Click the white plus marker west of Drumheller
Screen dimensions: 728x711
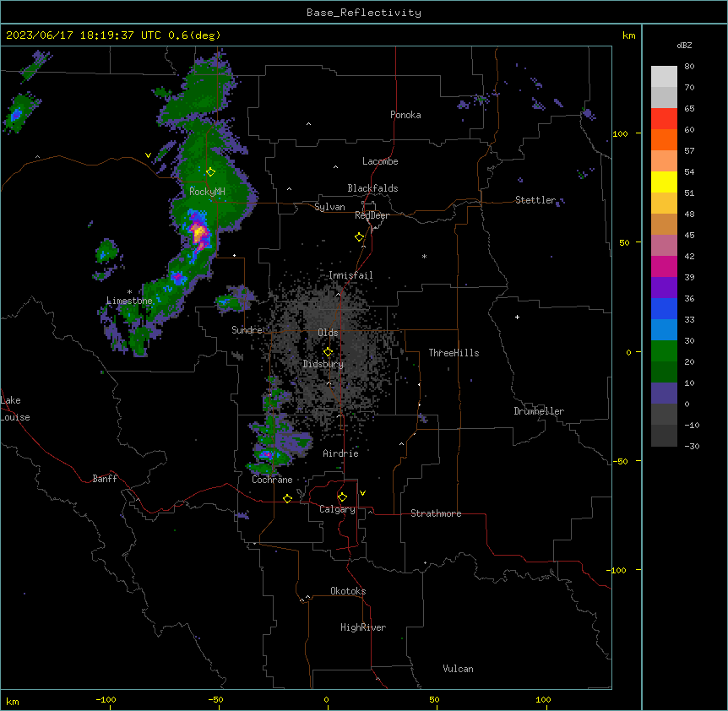[517, 317]
